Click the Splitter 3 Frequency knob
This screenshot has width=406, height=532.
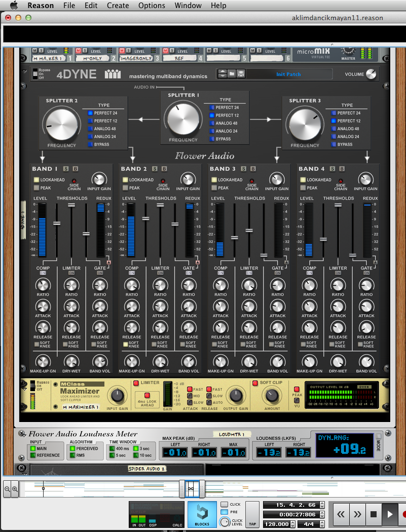305,125
